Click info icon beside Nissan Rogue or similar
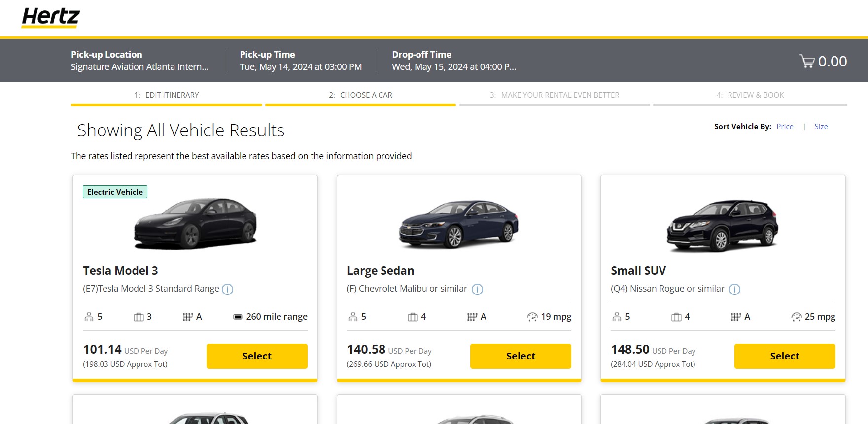Screen dimensions: 868x424 coord(734,289)
